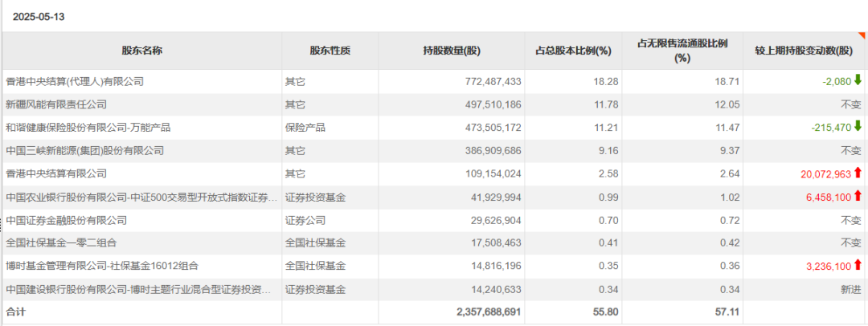This screenshot has height=326, width=868.
Task: Click 不变 in the 中国三峡新能源 row
Action: [852, 150]
